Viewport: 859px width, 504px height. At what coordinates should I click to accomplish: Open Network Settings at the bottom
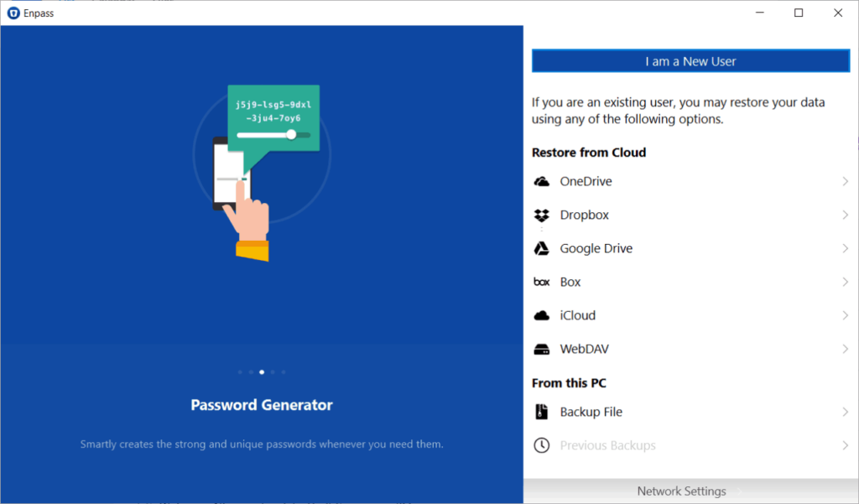(681, 491)
